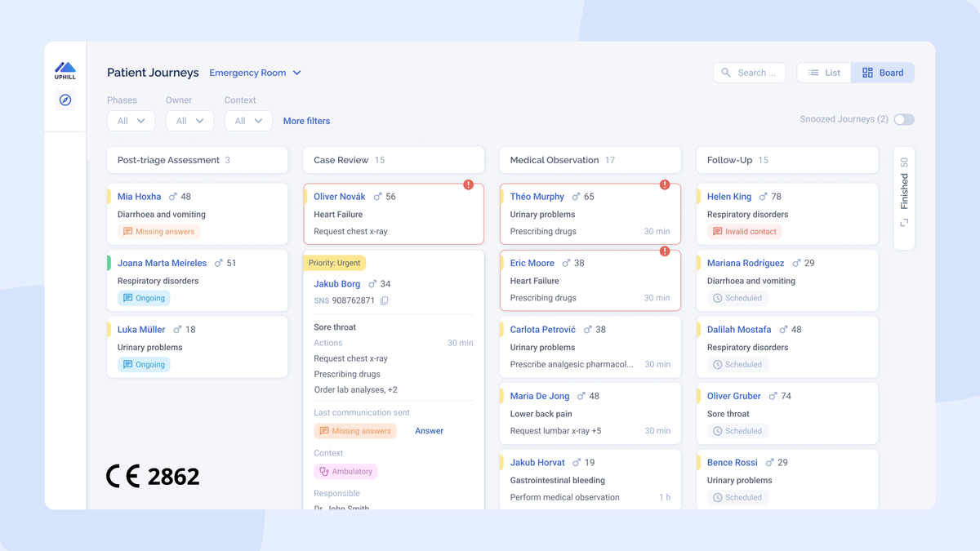Click in the Search input field

point(757,73)
